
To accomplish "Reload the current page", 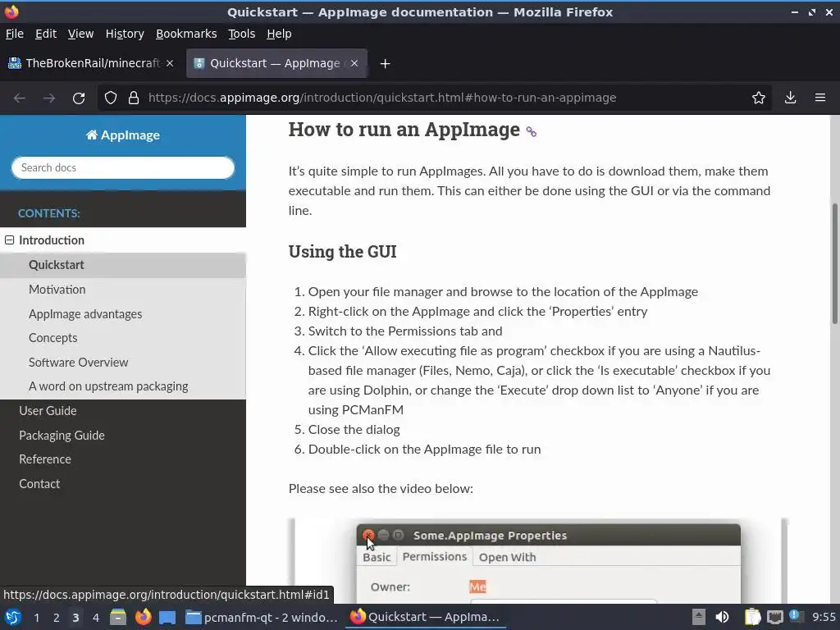I will pos(79,98).
